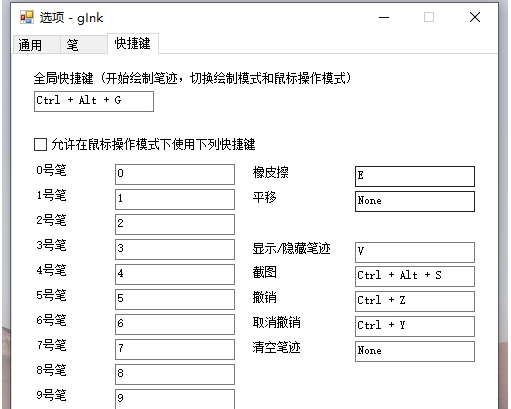Screen dimensions: 511x409
Task: Click the 清空笔迹 hotkey field showing None
Action: click(415, 351)
